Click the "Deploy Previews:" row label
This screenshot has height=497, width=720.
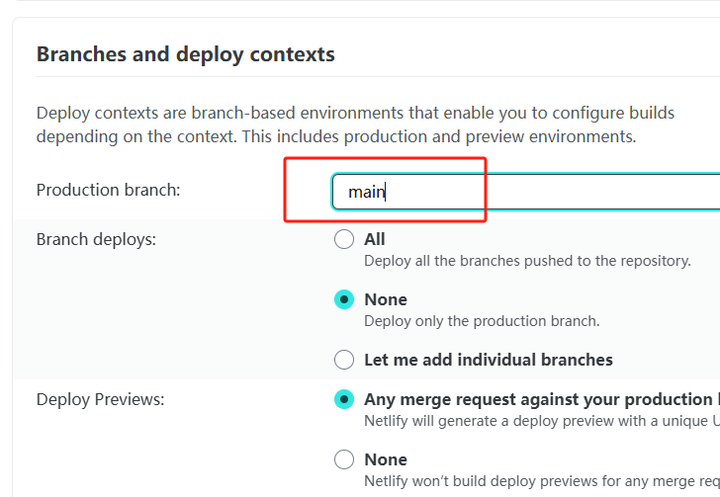tap(100, 399)
